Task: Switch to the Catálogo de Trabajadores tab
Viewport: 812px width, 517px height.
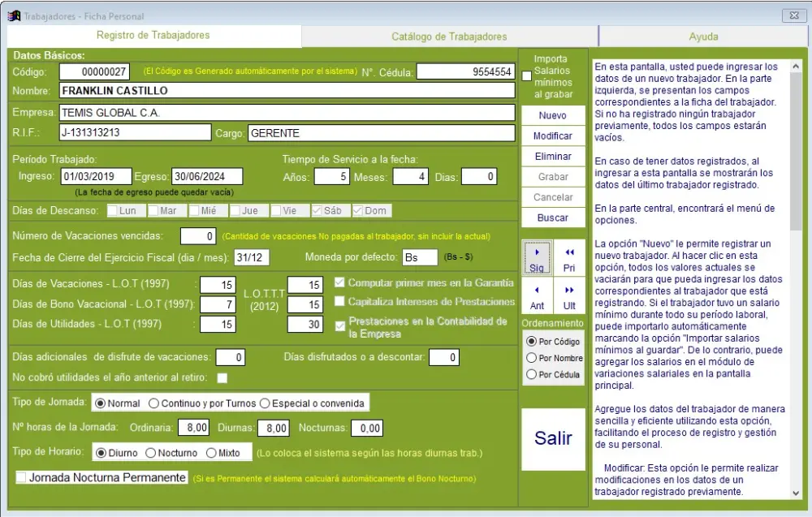Action: click(451, 36)
